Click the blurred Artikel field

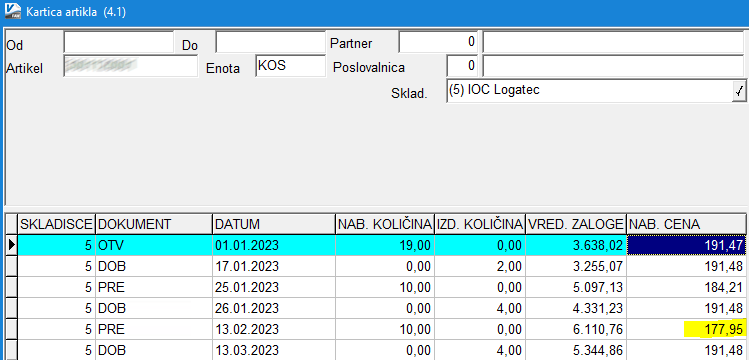click(130, 66)
